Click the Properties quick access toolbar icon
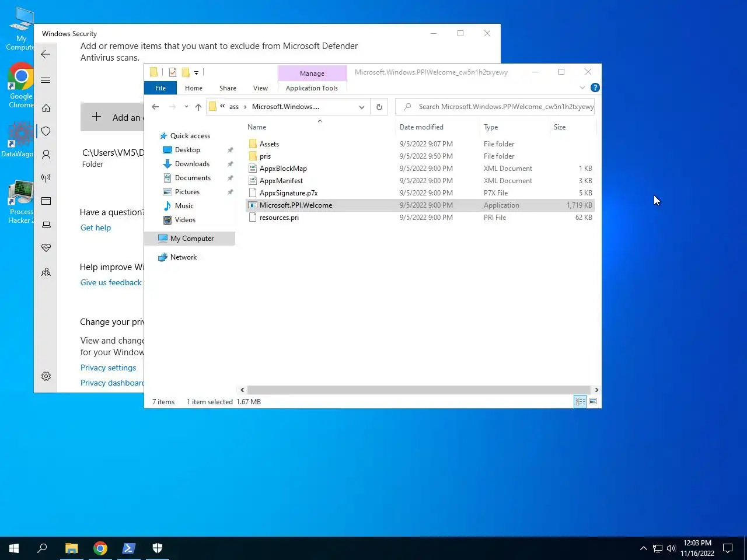Image resolution: width=747 pixels, height=560 pixels. 172,72
